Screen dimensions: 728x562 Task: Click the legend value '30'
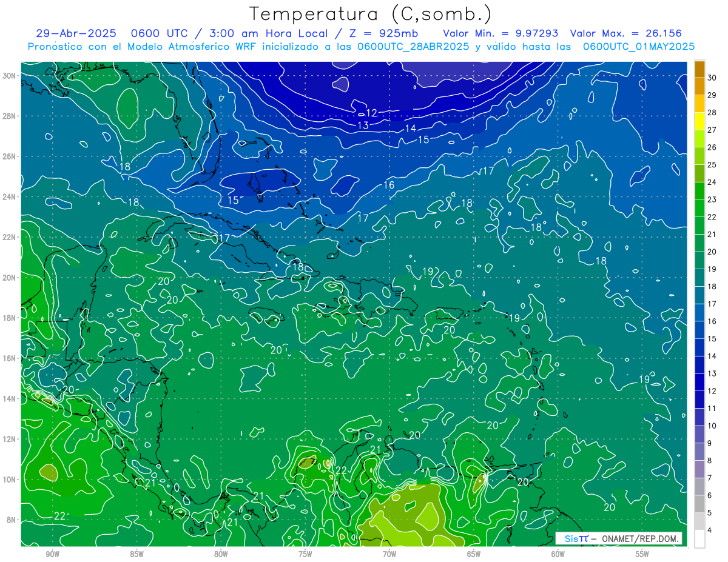(x=712, y=78)
